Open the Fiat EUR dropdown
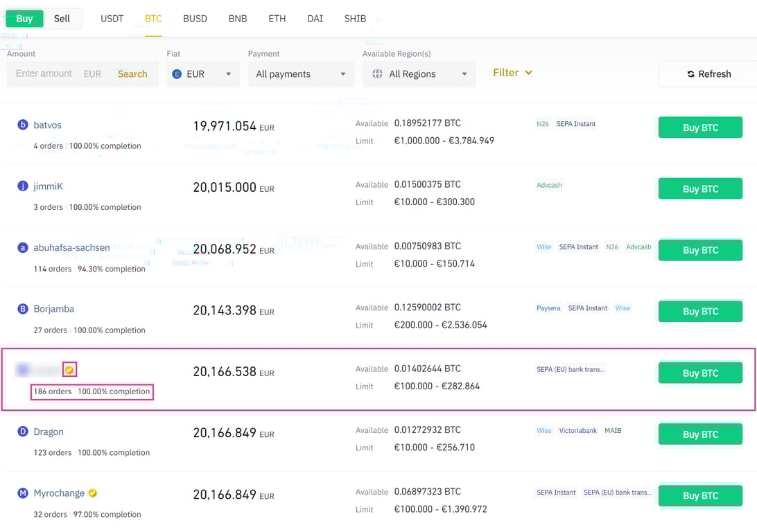The height and width of the screenshot is (532, 757). (x=203, y=73)
